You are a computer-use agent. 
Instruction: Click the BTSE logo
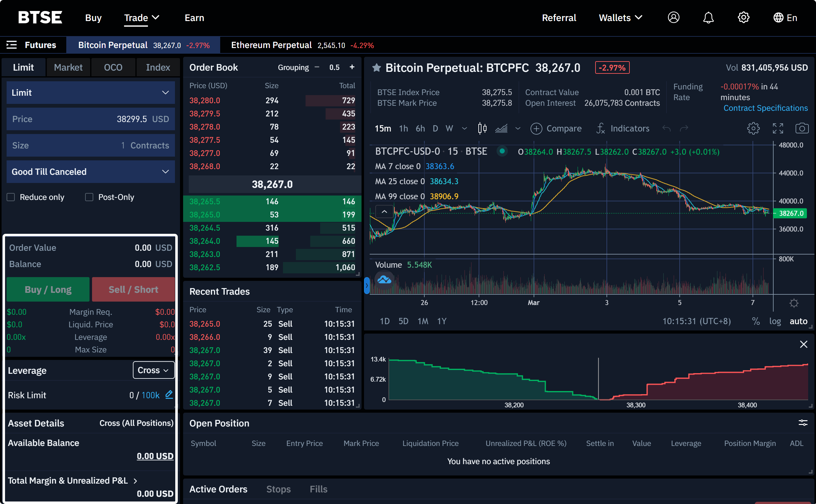click(40, 17)
